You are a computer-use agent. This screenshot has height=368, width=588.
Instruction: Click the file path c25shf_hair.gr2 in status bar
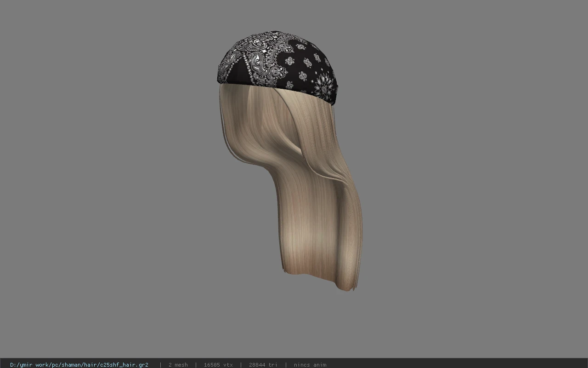tap(79, 365)
